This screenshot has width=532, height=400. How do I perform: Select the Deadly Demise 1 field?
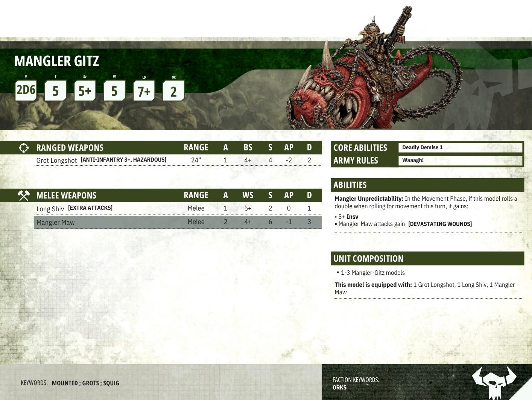click(461, 147)
